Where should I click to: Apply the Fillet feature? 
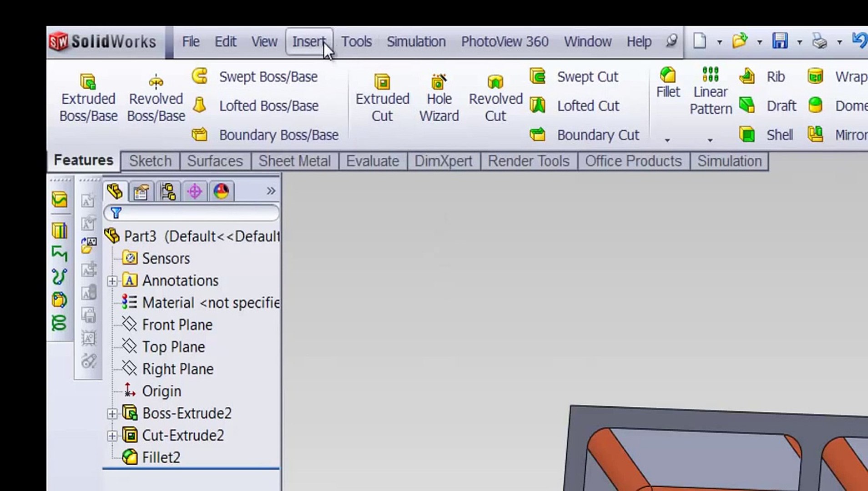668,83
